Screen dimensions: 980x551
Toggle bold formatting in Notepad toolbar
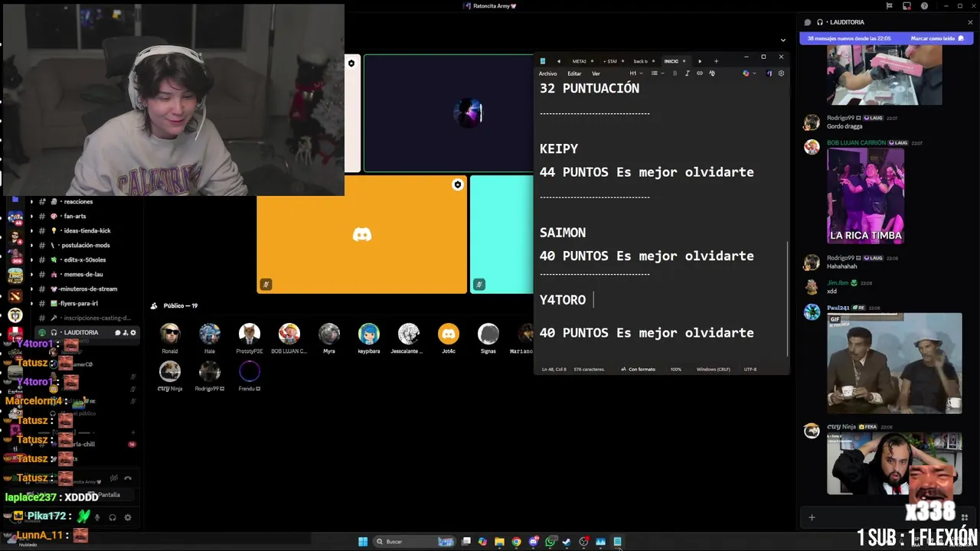675,73
